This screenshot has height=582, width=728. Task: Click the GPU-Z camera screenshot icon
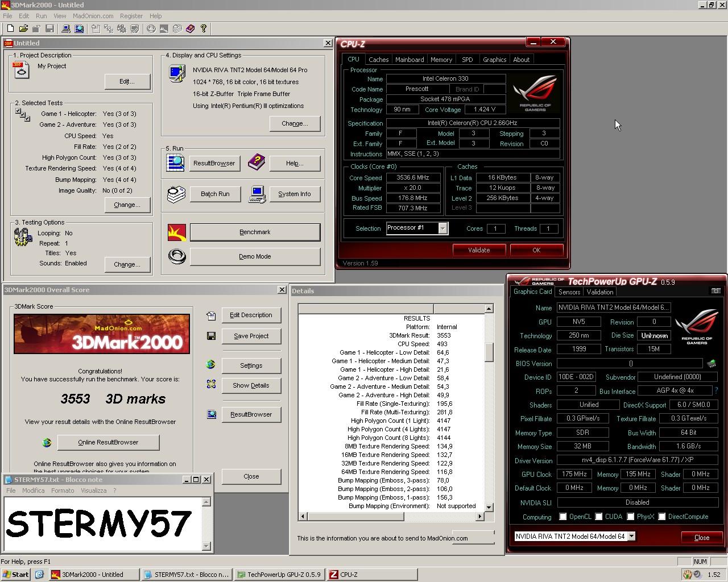(715, 291)
